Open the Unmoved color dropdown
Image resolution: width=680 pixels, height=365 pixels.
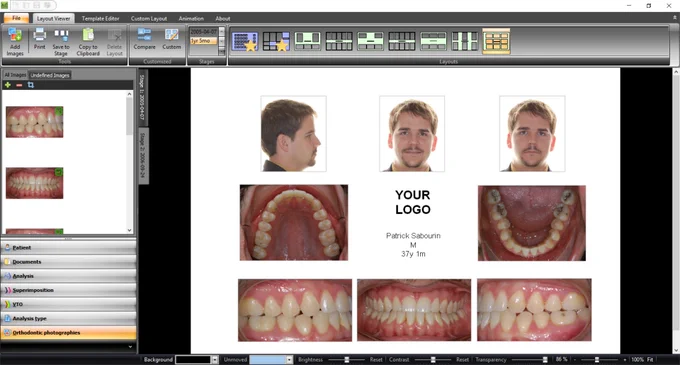click(x=289, y=360)
